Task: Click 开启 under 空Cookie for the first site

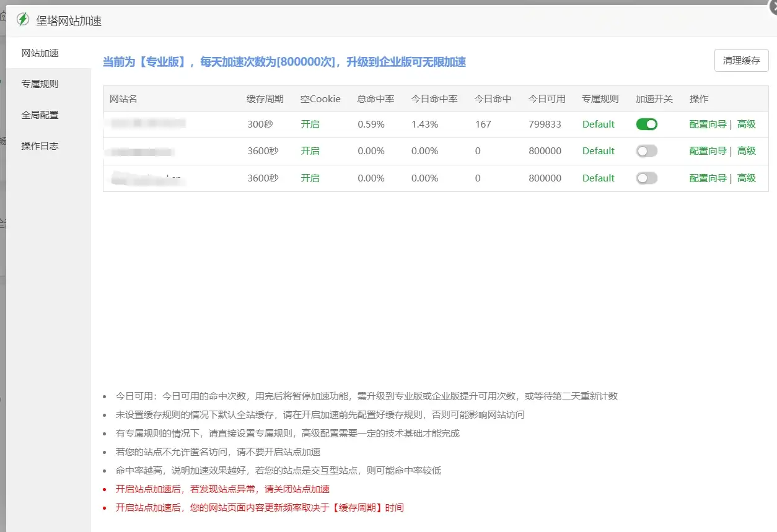Action: 310,124
